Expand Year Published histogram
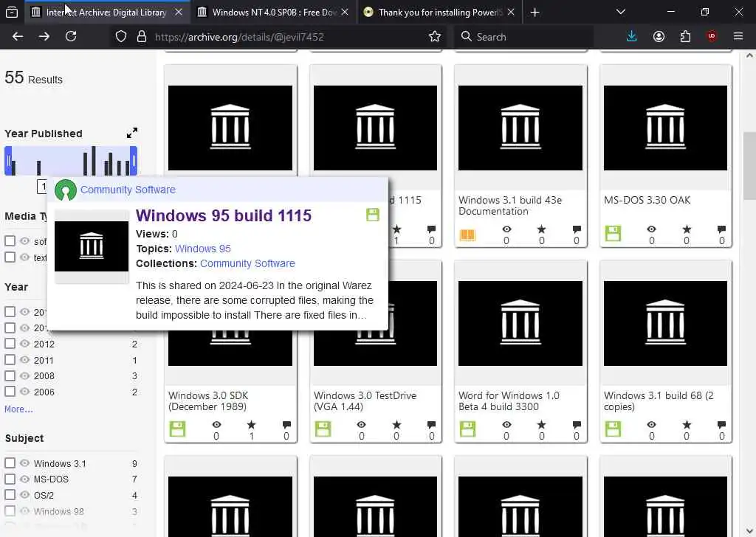756x537 pixels. [131, 133]
